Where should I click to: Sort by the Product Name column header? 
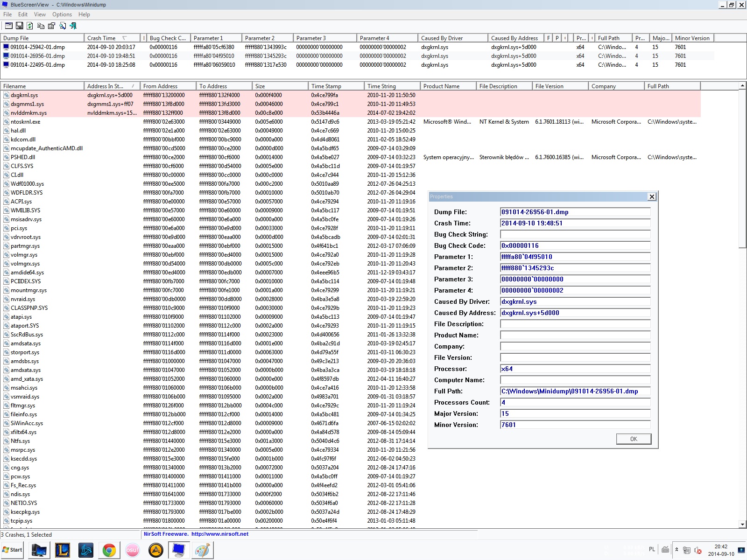pyautogui.click(x=448, y=86)
